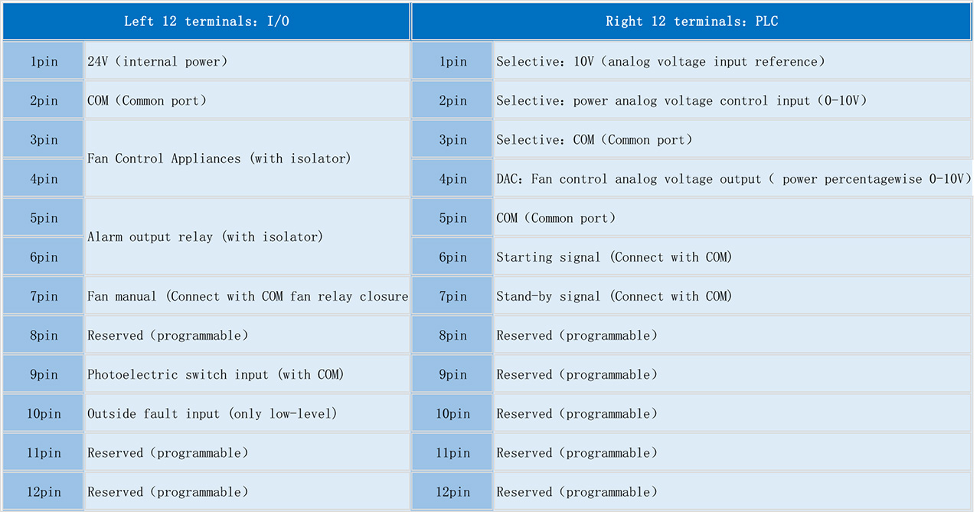Select the "Fan manual" description cell

pos(247,296)
